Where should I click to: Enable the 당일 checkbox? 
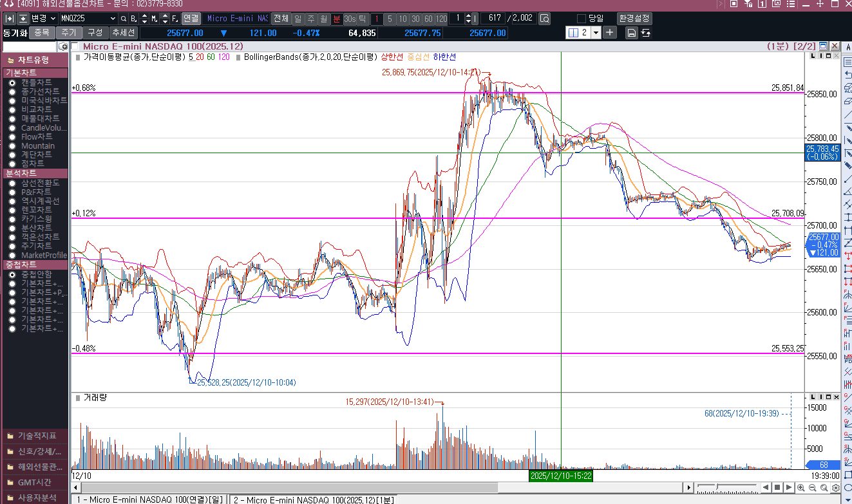[582, 19]
